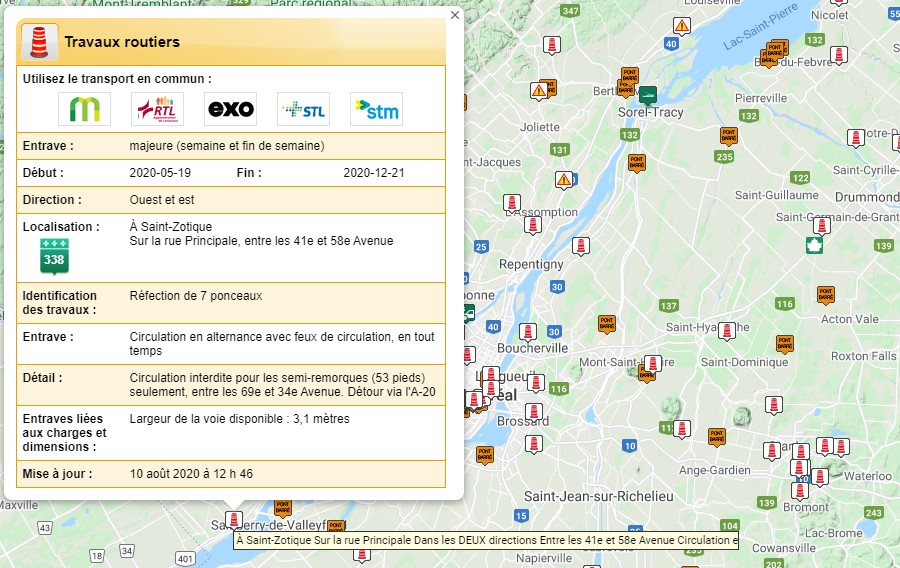Viewport: 900px width, 568px height.
Task: Click the green M transit logo
Action: [84, 109]
